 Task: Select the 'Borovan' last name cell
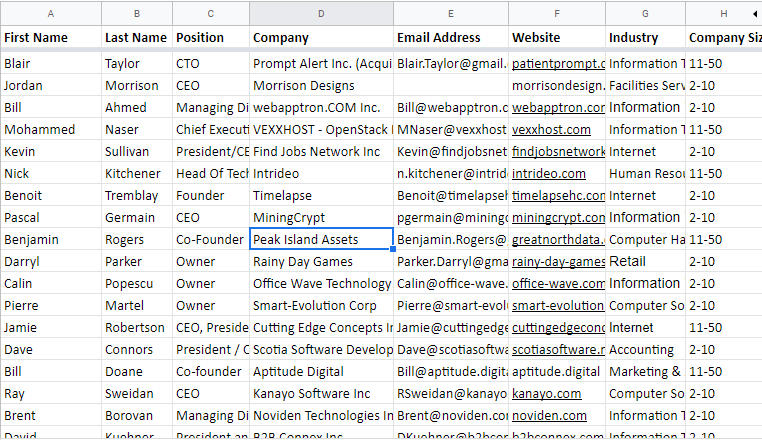tap(137, 416)
